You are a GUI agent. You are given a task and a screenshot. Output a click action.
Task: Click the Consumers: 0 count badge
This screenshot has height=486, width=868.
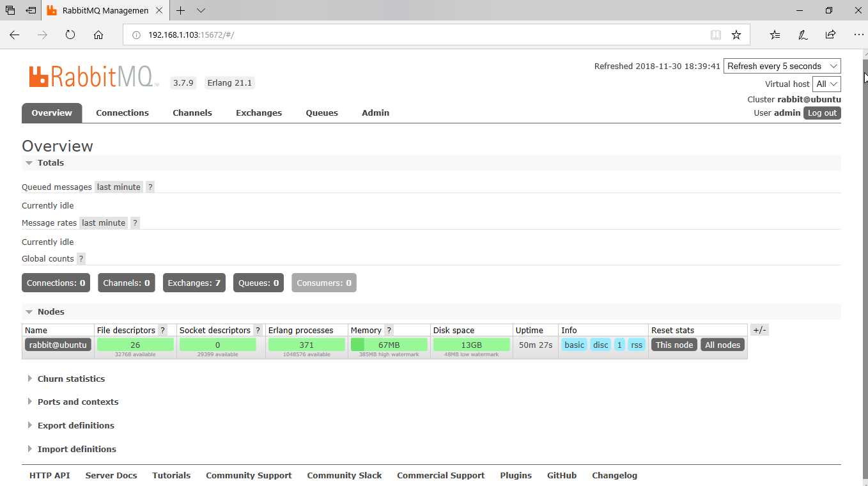323,283
